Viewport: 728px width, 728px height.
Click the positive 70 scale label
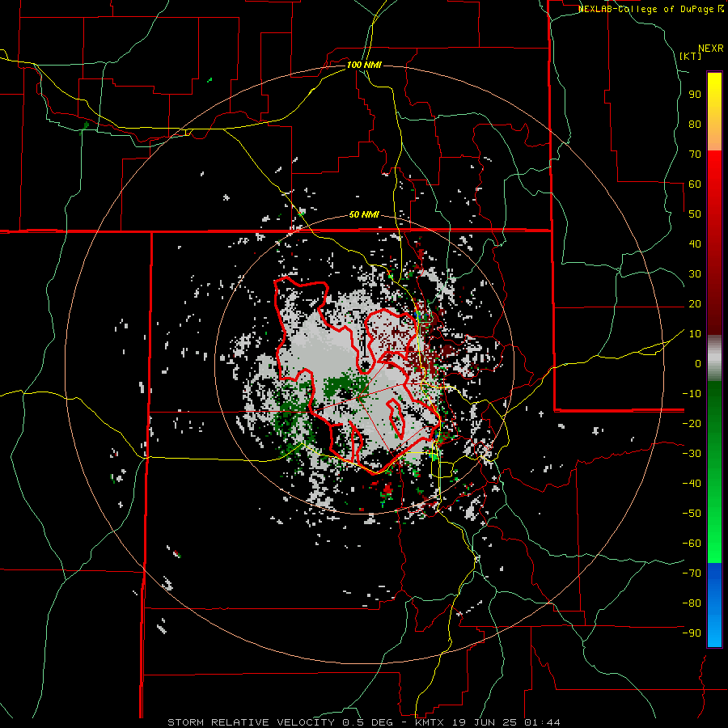695,154
